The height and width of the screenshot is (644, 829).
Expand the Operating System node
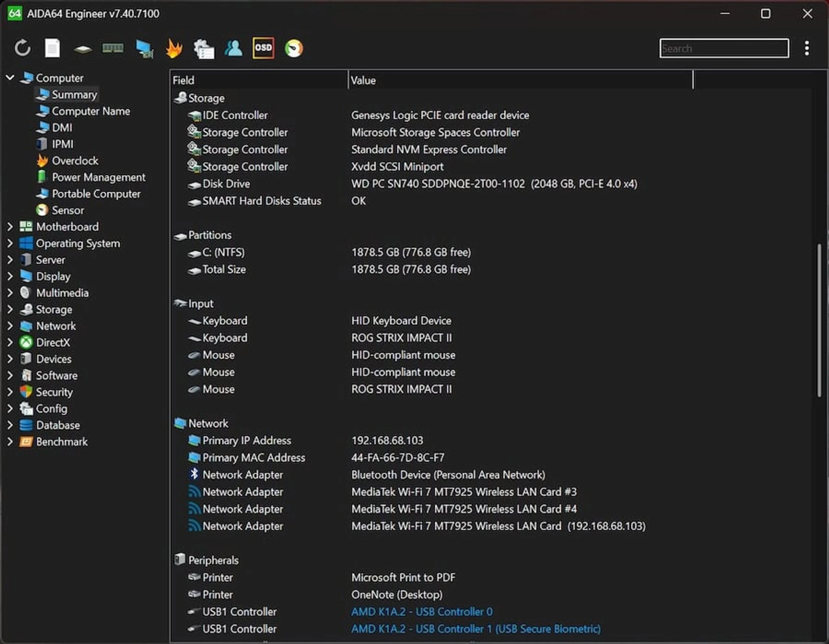(10, 243)
